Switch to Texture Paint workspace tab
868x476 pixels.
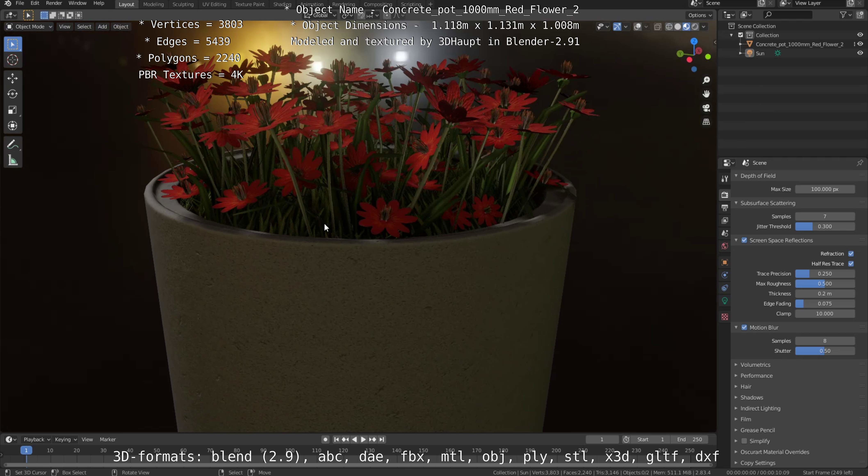coord(250,4)
